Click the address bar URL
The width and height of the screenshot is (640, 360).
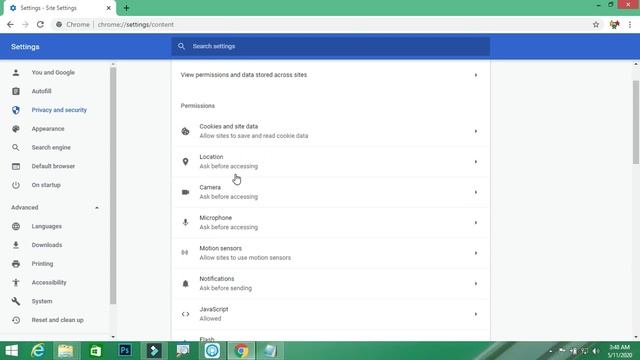136,24
